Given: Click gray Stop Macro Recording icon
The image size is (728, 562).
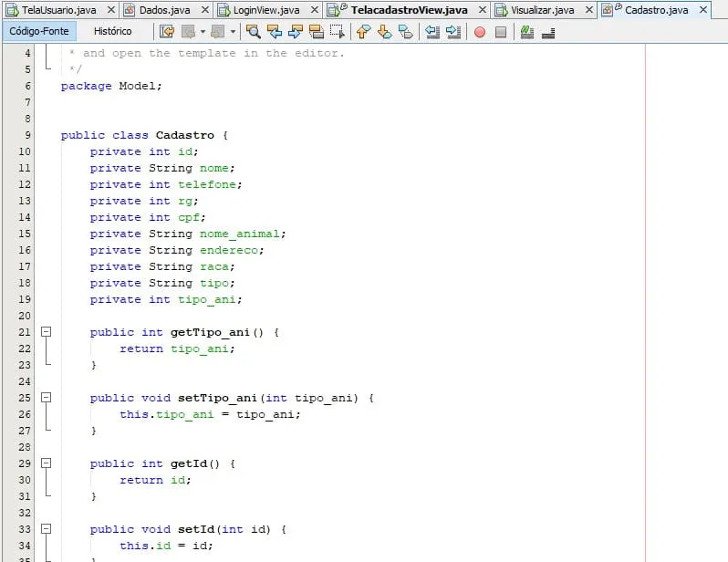Looking at the screenshot, I should click(x=501, y=32).
